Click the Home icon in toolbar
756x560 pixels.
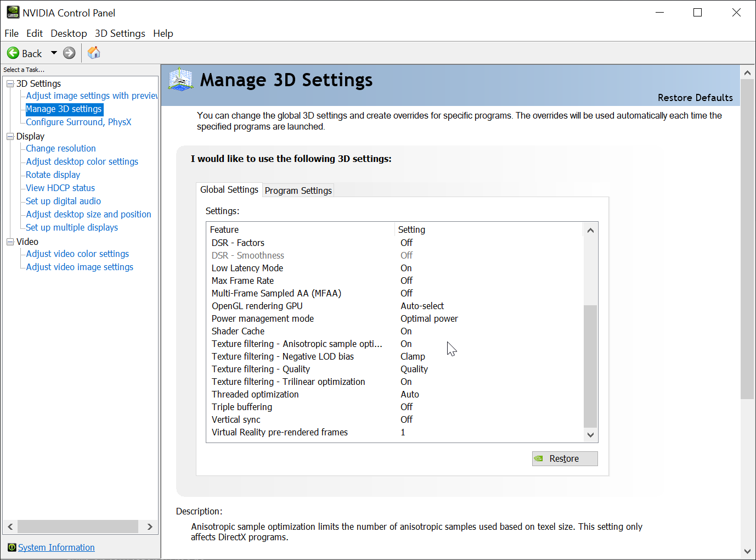94,53
